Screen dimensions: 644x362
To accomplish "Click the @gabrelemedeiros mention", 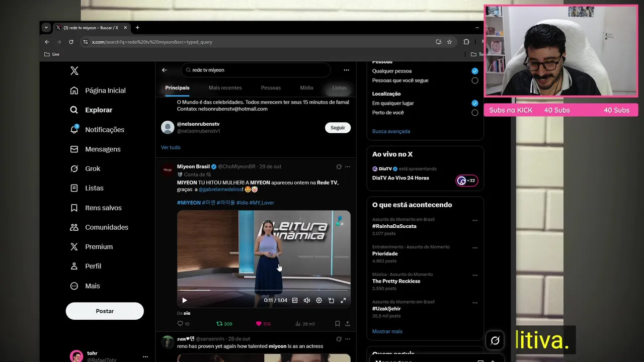I will click(220, 190).
